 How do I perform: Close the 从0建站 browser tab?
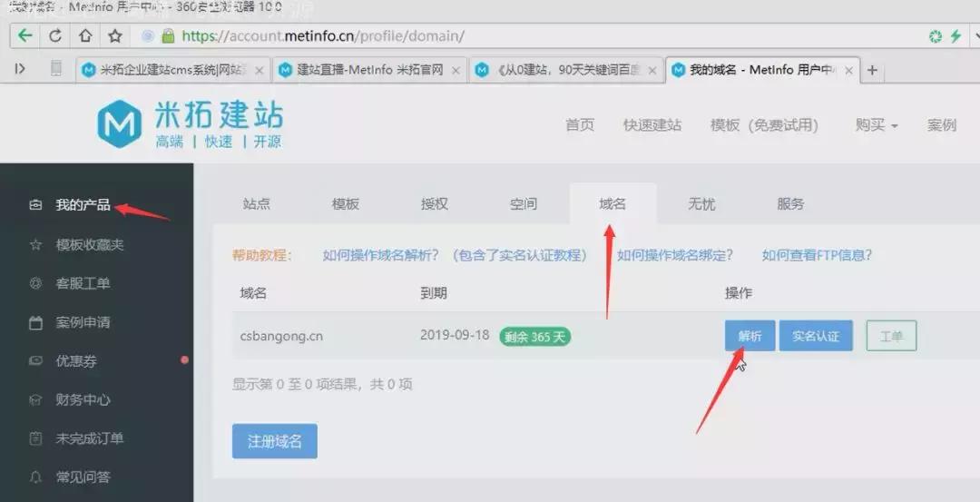pyautogui.click(x=652, y=71)
